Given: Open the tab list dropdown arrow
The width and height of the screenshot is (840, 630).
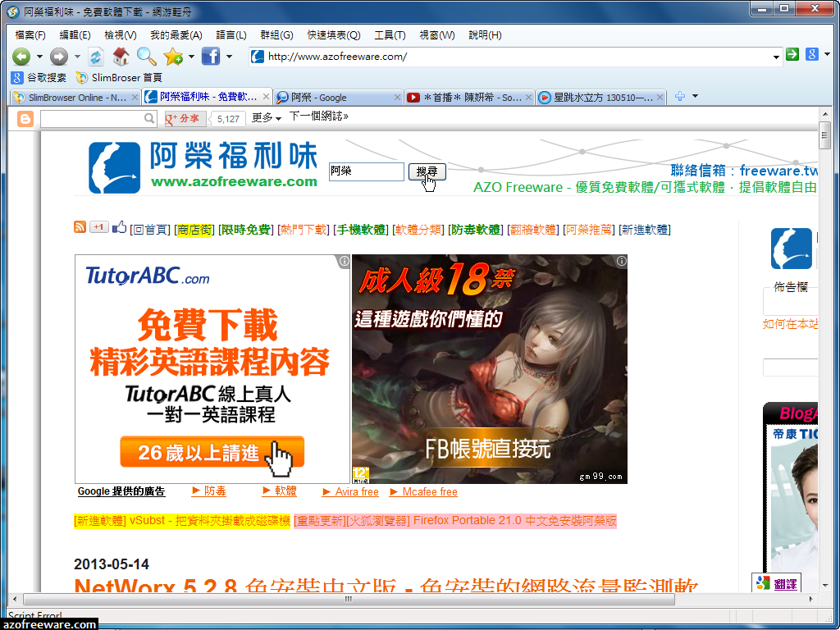Looking at the screenshot, I should tap(696, 97).
